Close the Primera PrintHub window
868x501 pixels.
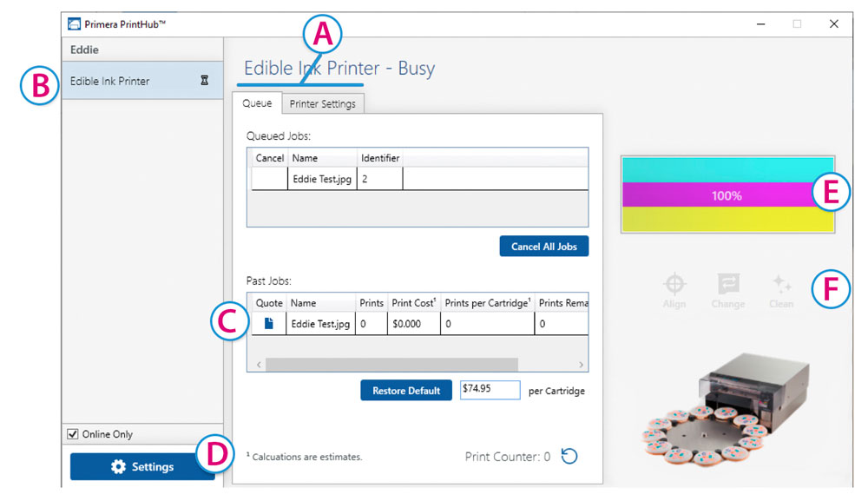[833, 23]
